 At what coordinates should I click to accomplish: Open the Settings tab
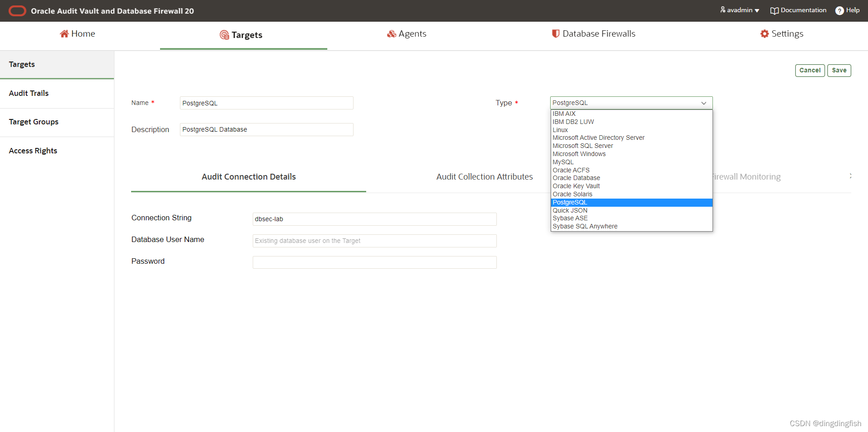tap(782, 33)
